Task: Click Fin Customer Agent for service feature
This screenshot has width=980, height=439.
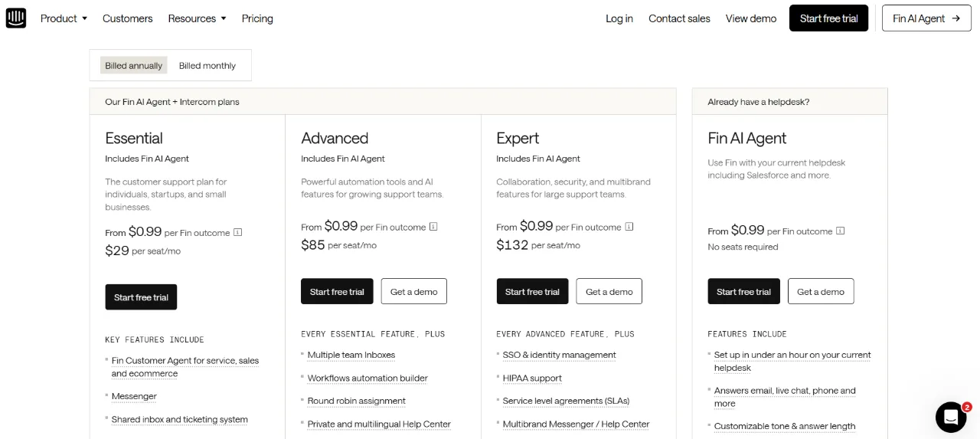Action: [185, 367]
